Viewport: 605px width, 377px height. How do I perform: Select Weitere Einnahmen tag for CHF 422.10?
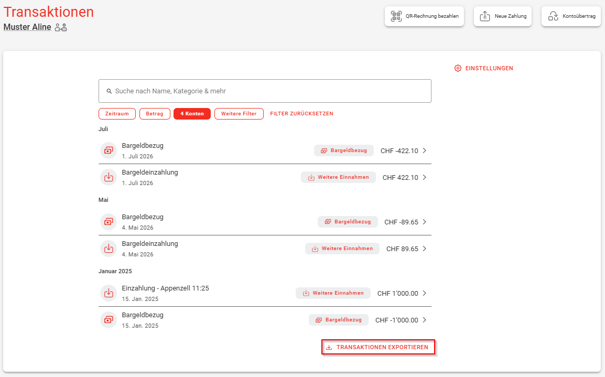coord(338,178)
